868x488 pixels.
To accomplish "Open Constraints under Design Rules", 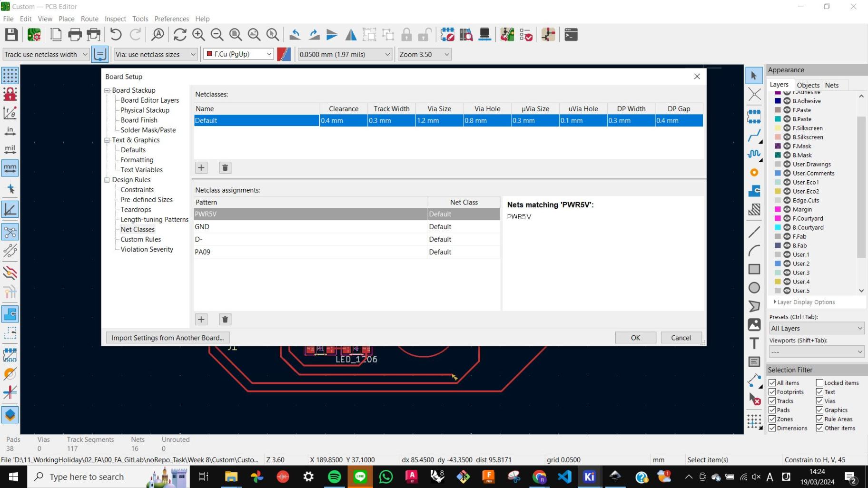I will tap(137, 190).
